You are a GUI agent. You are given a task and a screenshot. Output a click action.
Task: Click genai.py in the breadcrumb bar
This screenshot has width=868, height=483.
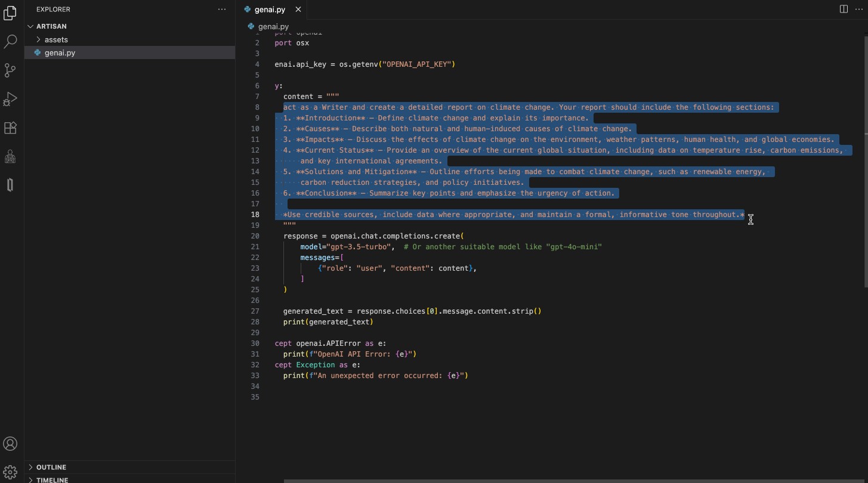click(273, 26)
